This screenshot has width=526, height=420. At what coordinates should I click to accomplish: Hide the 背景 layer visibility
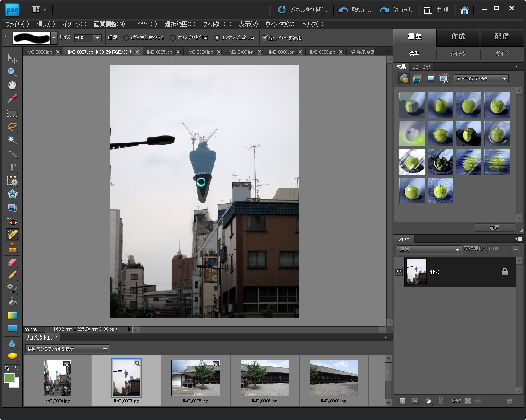point(398,272)
